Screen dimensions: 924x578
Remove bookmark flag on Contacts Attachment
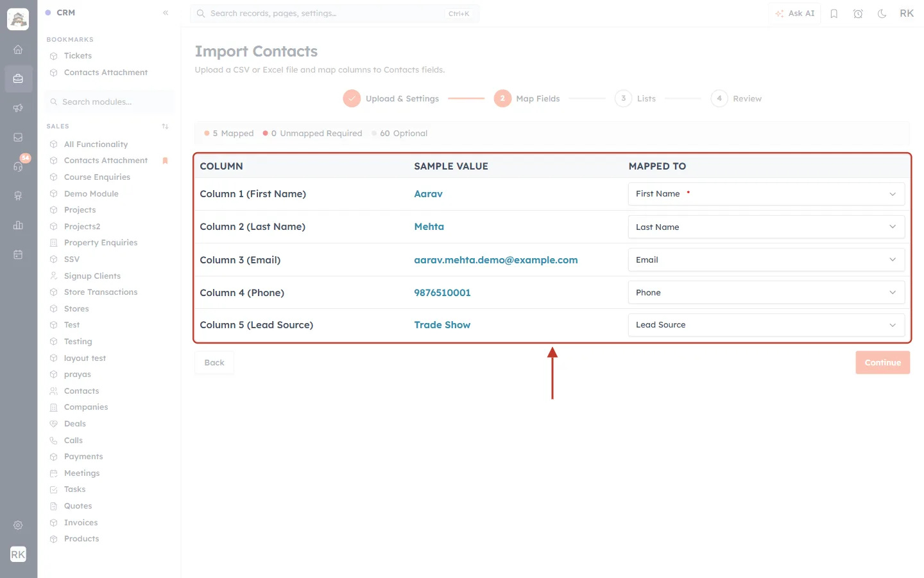(165, 161)
